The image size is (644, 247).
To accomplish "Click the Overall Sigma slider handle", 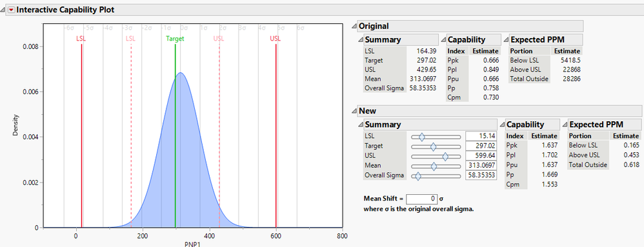I will point(418,176).
